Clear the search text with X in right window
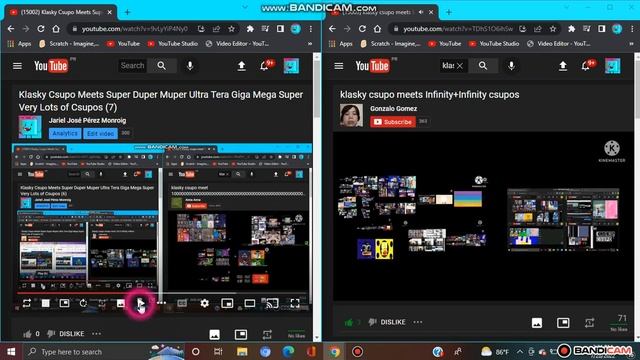 click(x=460, y=66)
